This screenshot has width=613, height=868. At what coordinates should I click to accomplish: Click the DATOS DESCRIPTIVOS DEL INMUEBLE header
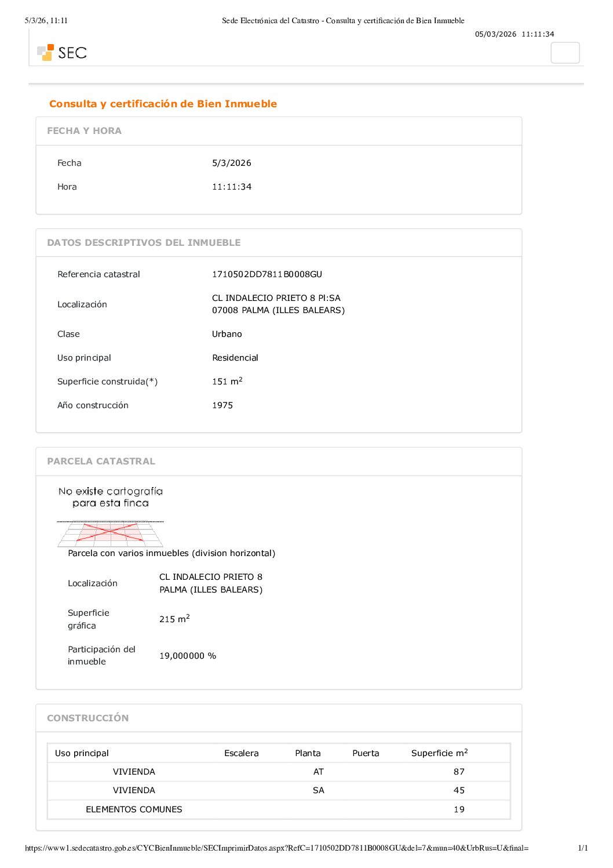point(144,243)
